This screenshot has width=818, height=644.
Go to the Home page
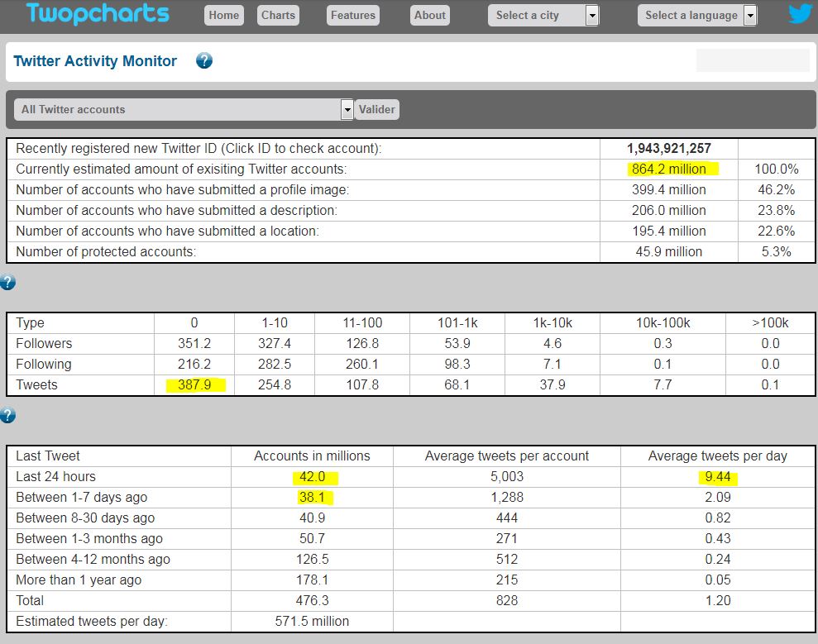pos(224,15)
